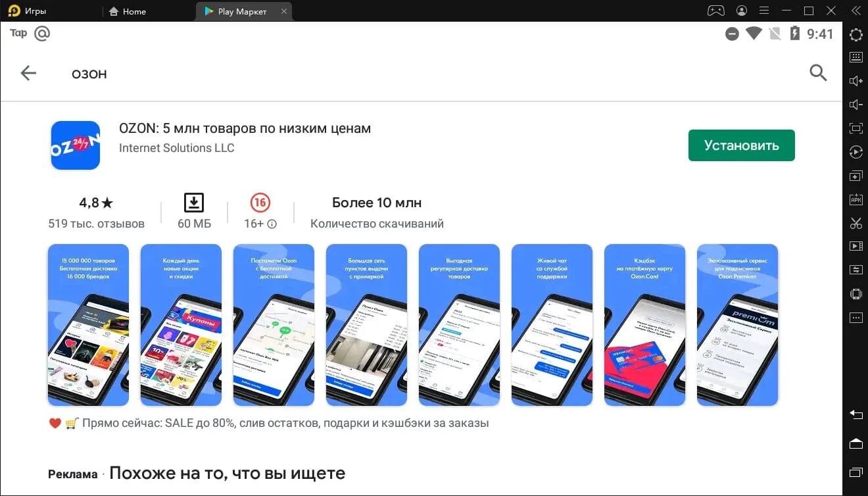Click the 16+ age rating badge

[260, 203]
